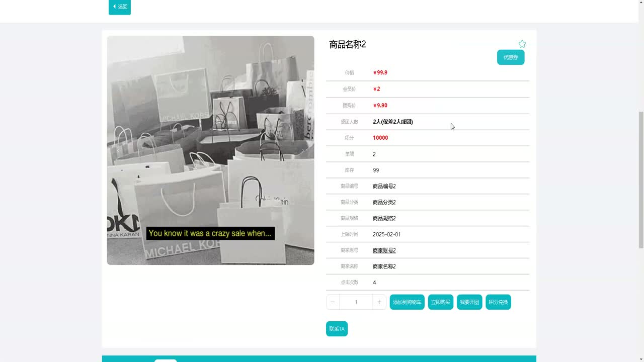Click the value 商品分类2

(384, 203)
